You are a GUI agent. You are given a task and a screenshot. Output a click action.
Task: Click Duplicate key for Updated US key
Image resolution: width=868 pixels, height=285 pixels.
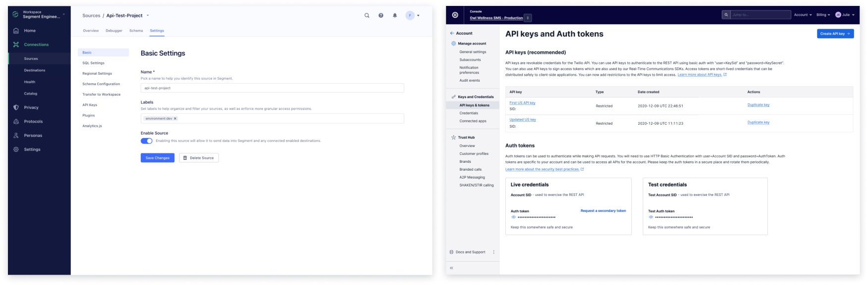coord(759,122)
